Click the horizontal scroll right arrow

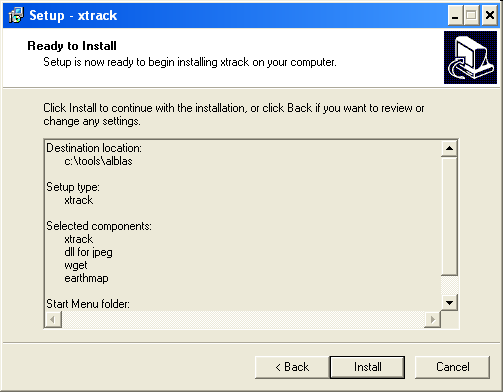tap(433, 319)
